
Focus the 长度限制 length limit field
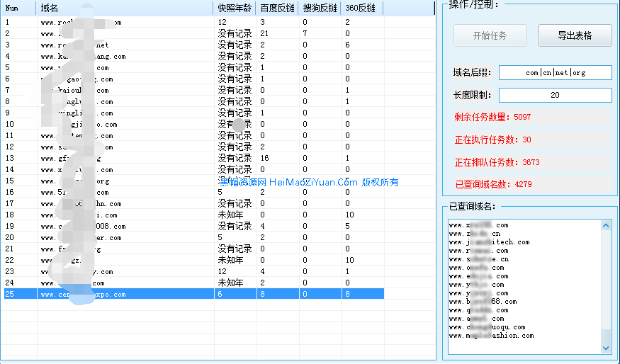click(x=555, y=95)
